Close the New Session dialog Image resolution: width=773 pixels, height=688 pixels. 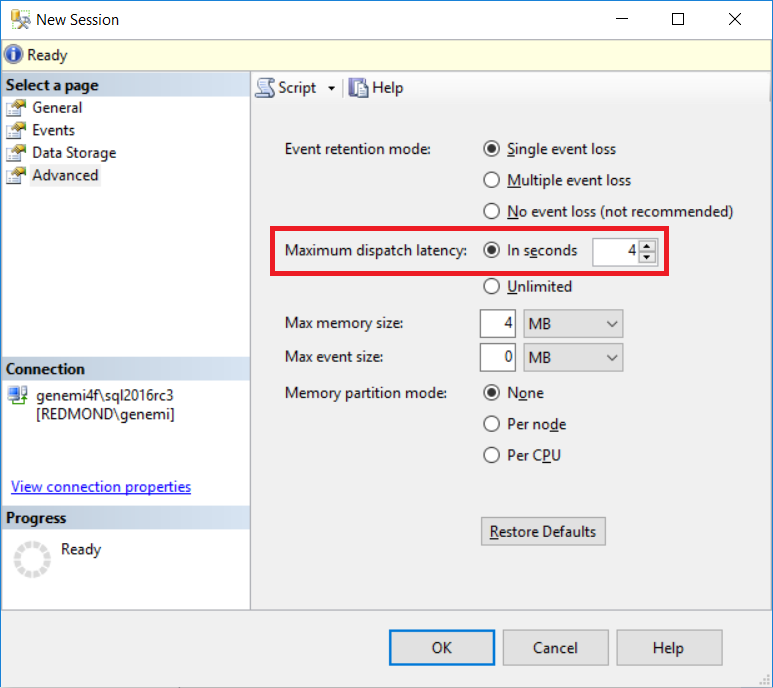click(x=735, y=19)
